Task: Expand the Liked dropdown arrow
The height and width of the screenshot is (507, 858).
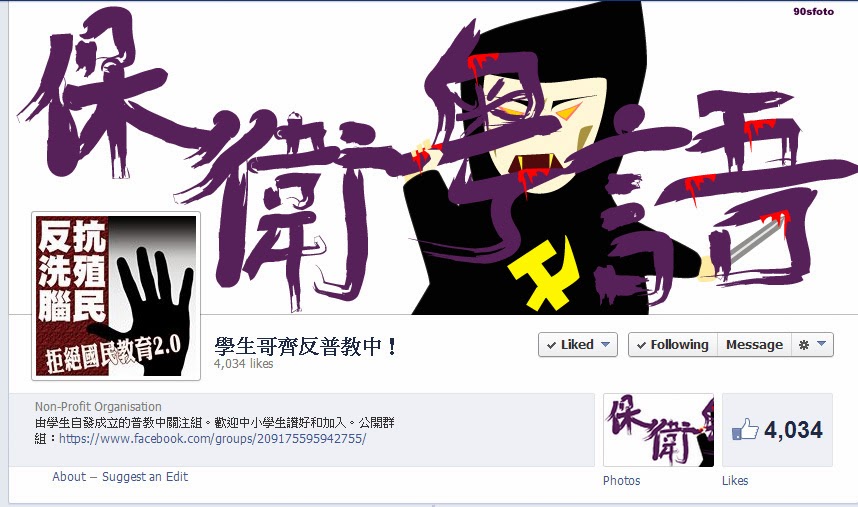Action: [x=605, y=345]
